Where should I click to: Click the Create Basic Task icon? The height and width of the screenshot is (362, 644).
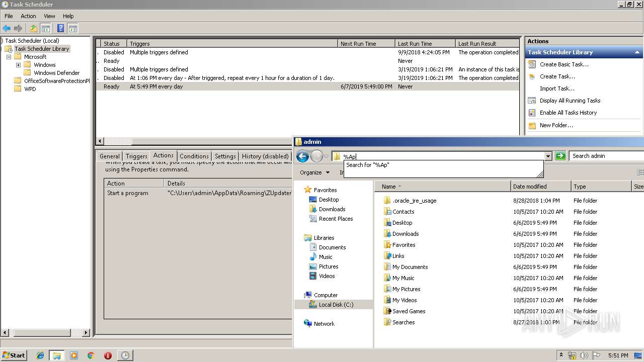532,64
